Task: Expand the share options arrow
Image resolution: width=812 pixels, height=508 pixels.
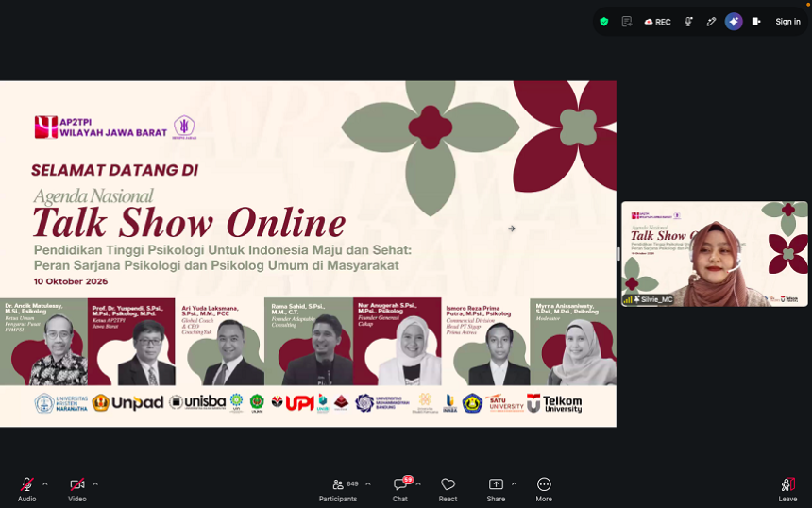Action: click(x=515, y=484)
